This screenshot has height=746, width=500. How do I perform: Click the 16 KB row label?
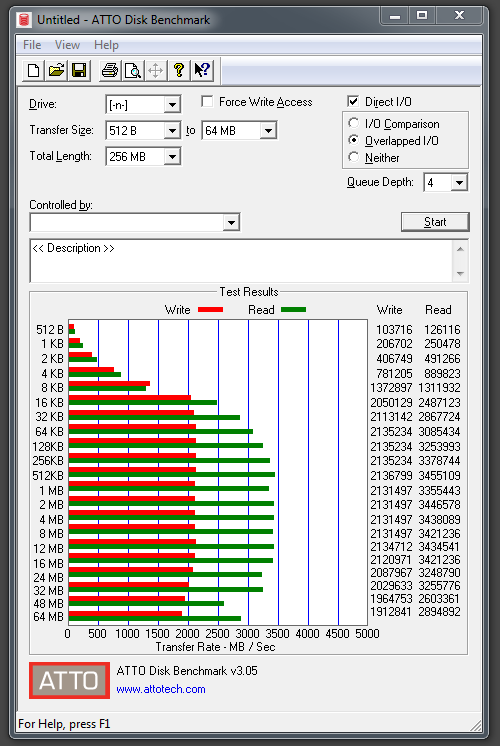point(49,402)
